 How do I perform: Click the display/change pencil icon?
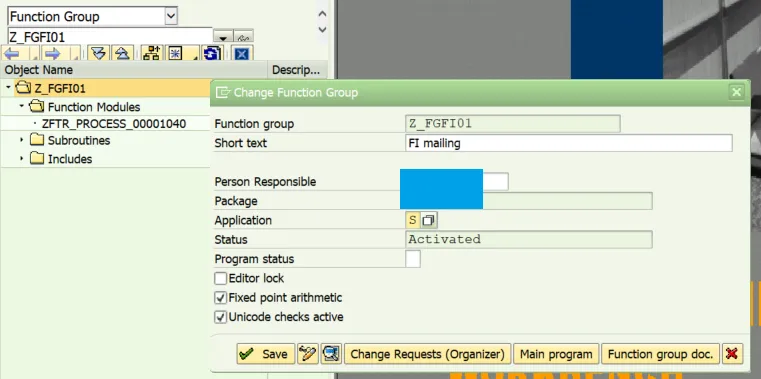(308, 354)
